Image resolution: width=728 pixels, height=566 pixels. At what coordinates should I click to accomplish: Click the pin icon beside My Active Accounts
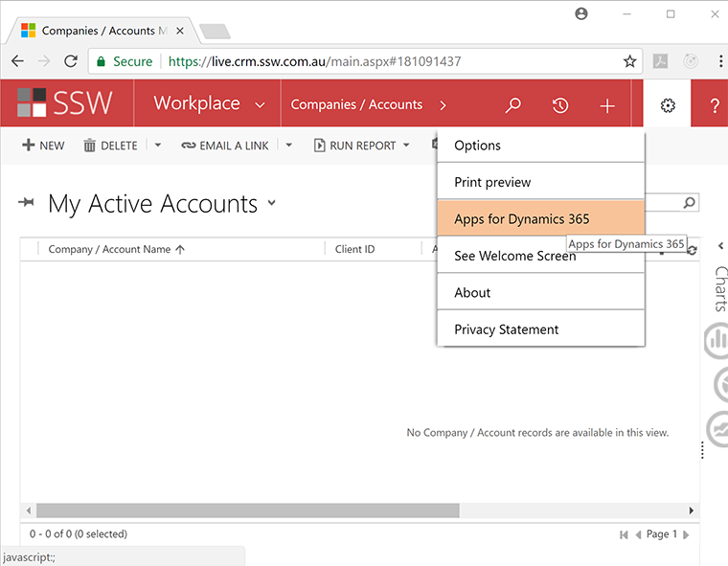pyautogui.click(x=27, y=203)
